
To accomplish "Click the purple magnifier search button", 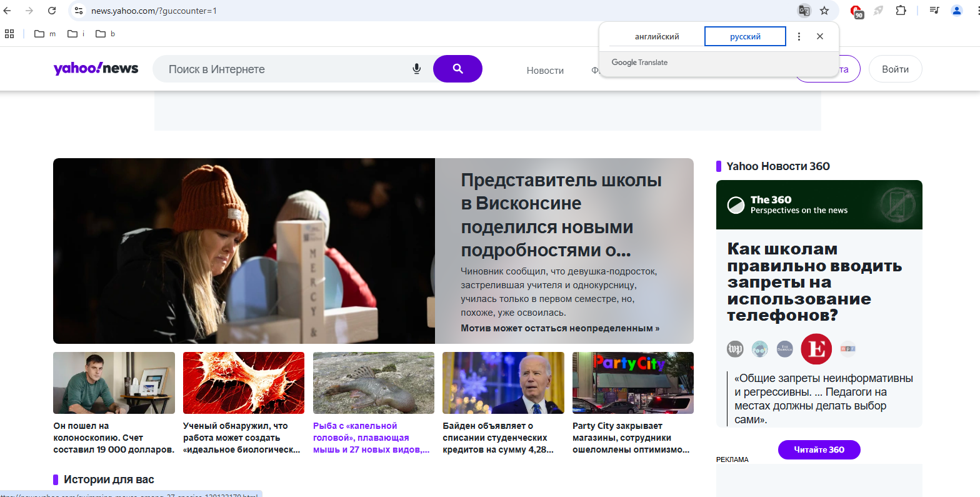I will tap(457, 69).
